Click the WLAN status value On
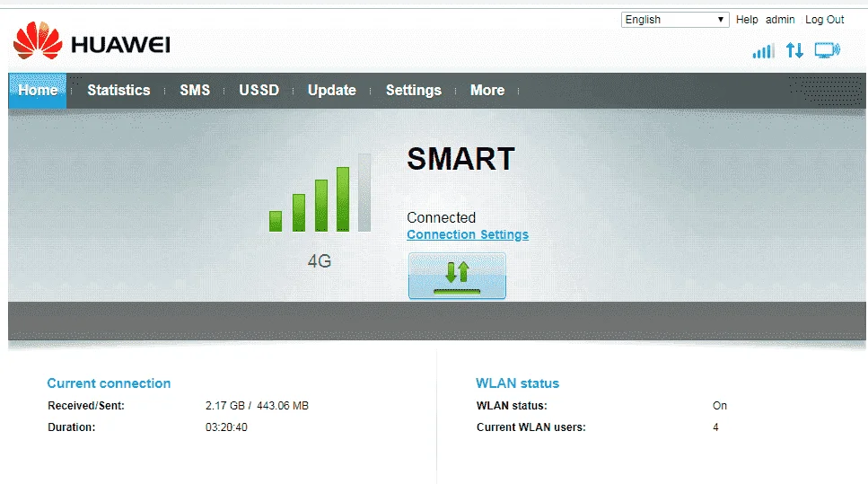The image size is (868, 484). click(720, 406)
